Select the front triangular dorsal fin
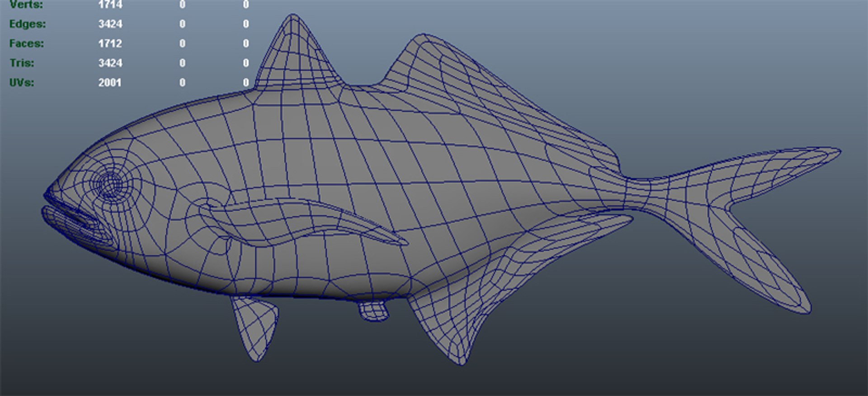This screenshot has height=396, width=868. [x=296, y=57]
